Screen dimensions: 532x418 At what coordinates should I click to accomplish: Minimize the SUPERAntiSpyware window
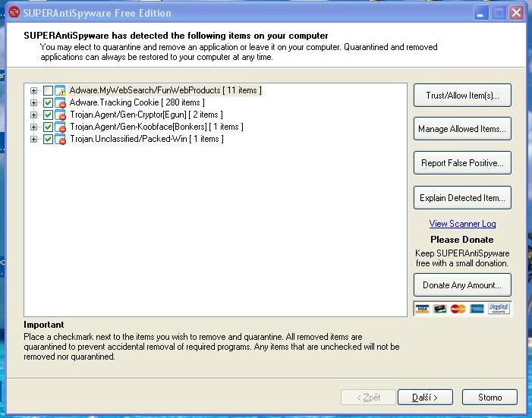(x=481, y=13)
